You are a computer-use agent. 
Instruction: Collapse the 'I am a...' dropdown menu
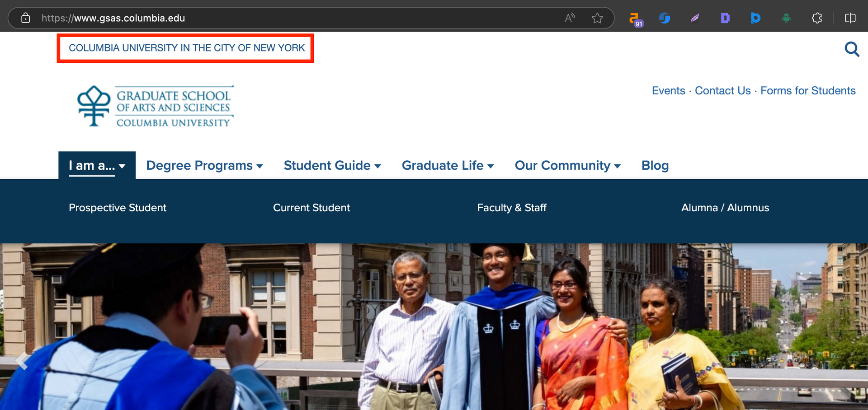coord(97,166)
